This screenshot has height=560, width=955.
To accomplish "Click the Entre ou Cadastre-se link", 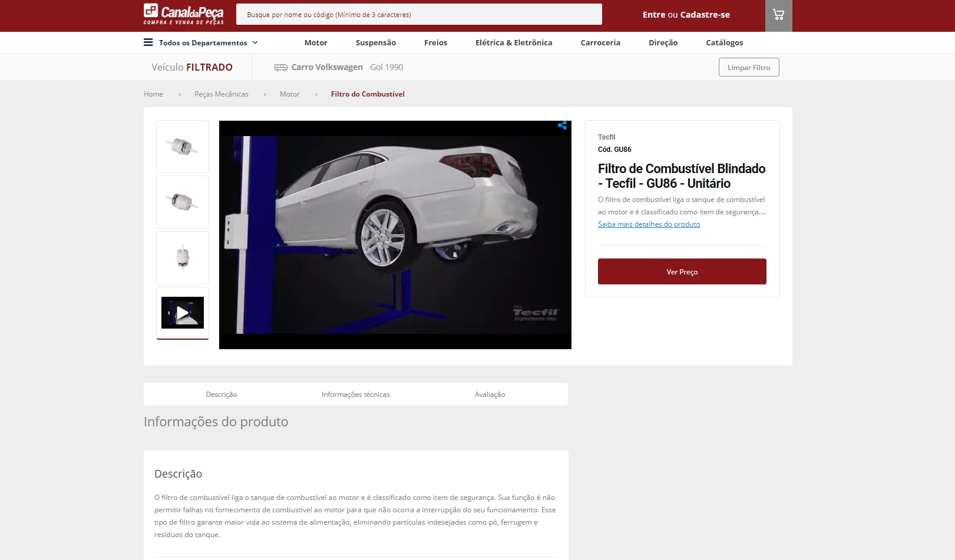I will point(686,15).
